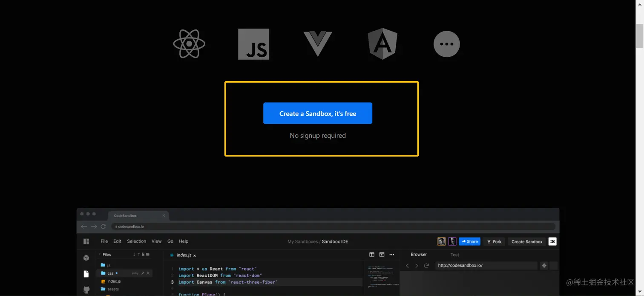
Task: Switch to the Browser tab
Action: click(419, 255)
